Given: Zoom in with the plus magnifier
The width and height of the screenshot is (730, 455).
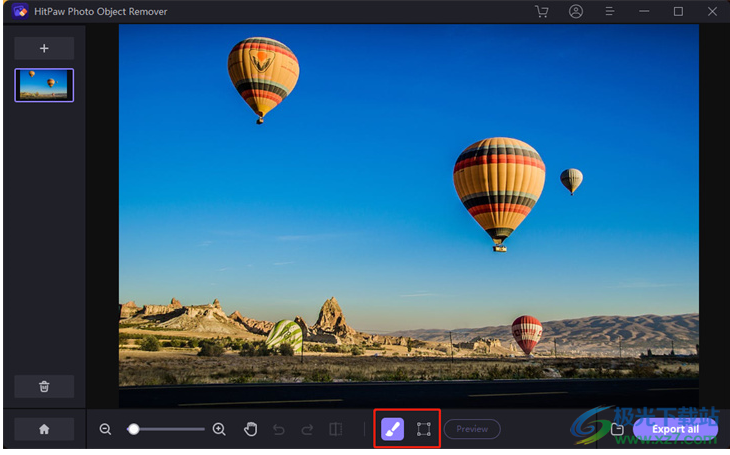Looking at the screenshot, I should [219, 429].
